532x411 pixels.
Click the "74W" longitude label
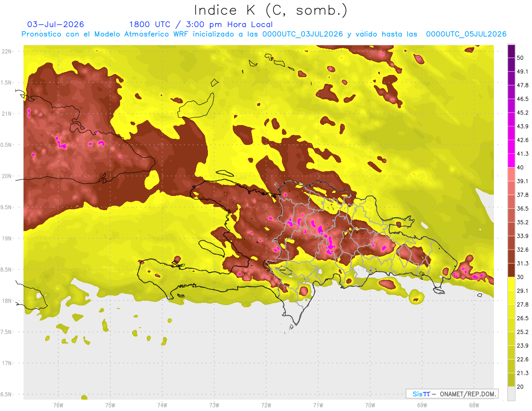click(x=162, y=405)
